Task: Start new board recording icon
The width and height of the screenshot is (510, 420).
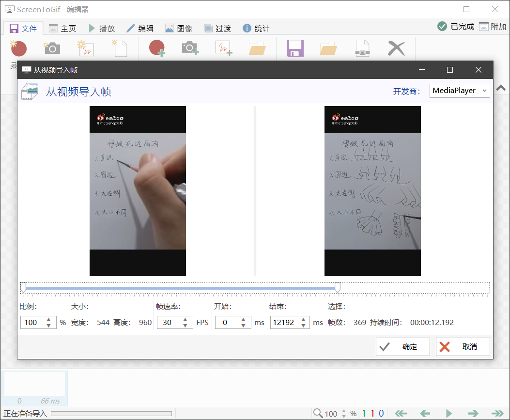Action: pos(86,48)
